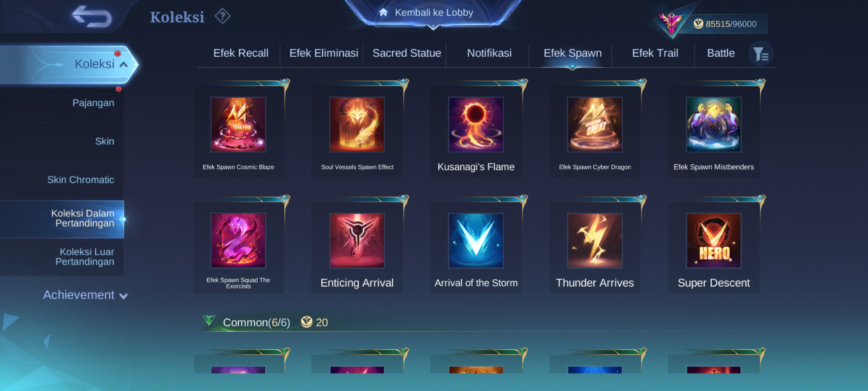Open the Sacred Statue tab
Screen dimensions: 868x391
tap(407, 53)
